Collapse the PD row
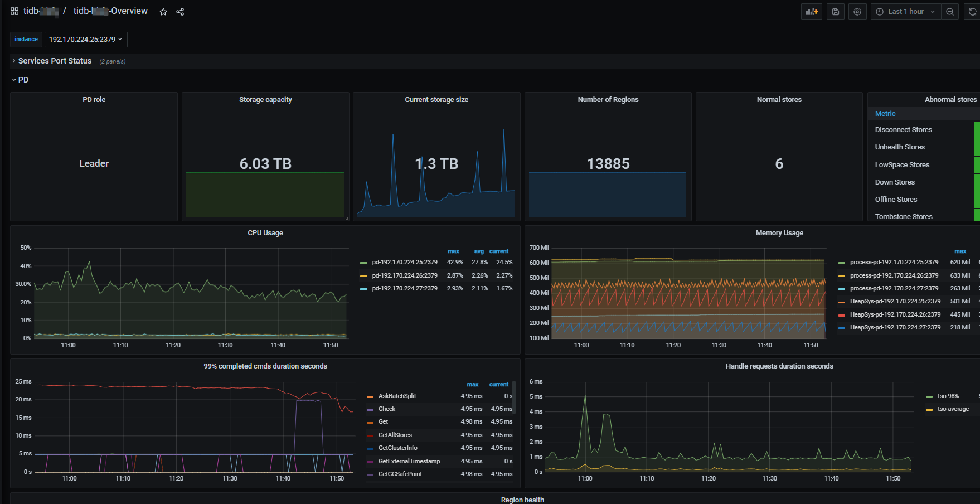The height and width of the screenshot is (504, 980). (x=23, y=80)
